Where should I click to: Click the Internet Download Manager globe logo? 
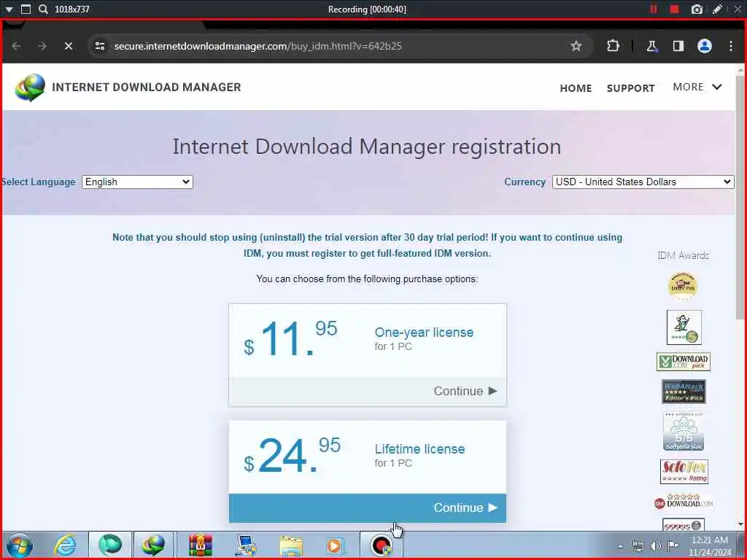pos(30,87)
